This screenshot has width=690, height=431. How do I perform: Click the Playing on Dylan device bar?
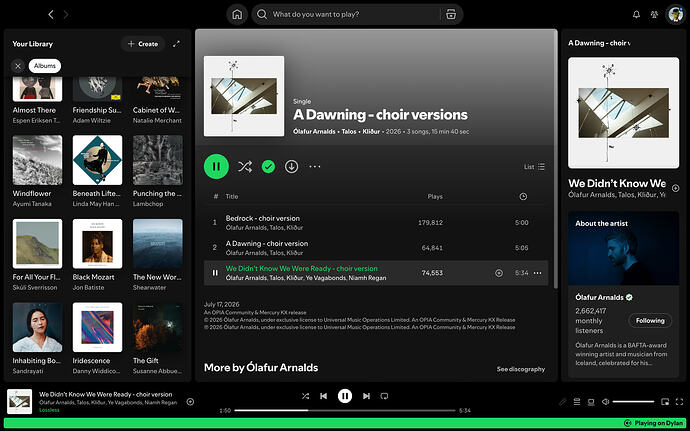point(345,423)
